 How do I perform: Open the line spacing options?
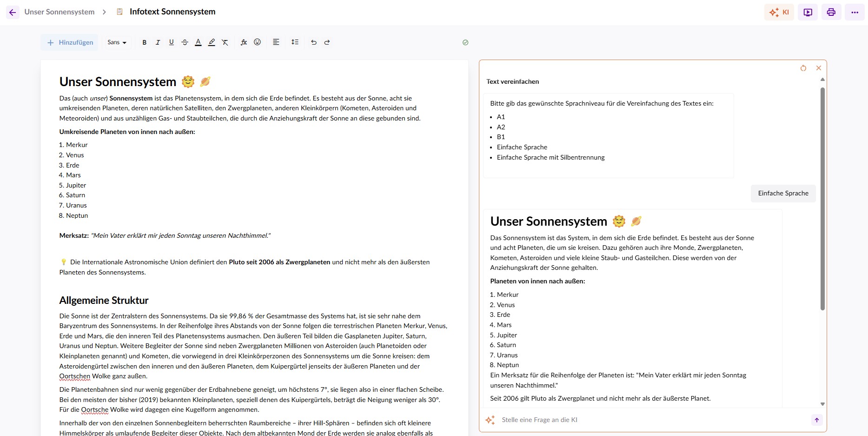[x=295, y=42]
